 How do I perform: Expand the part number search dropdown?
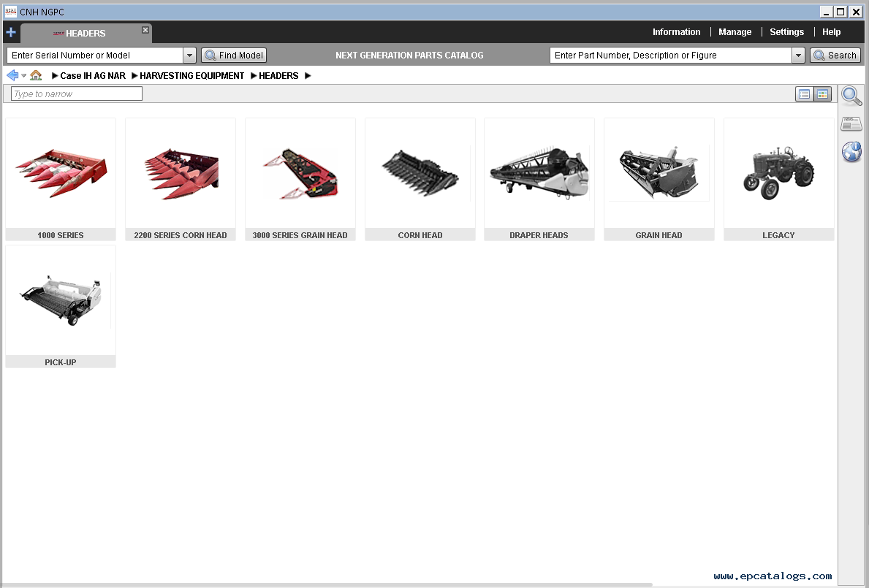pos(798,56)
